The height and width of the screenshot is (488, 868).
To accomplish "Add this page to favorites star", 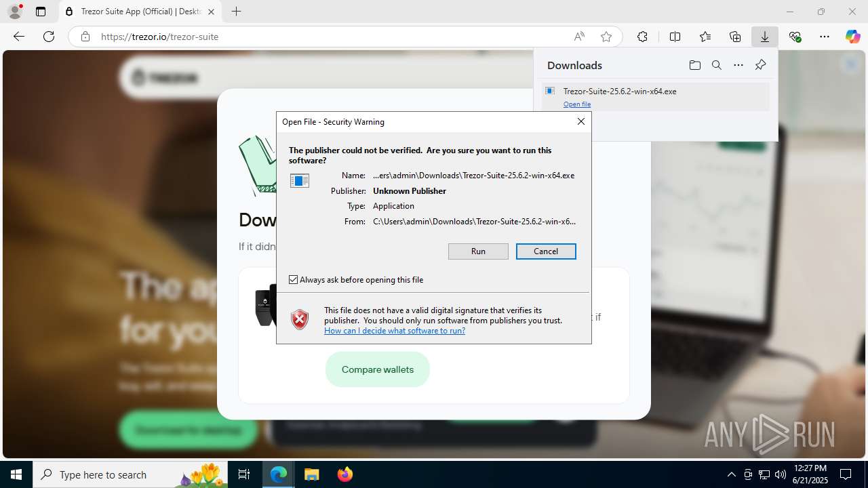I will click(x=606, y=37).
